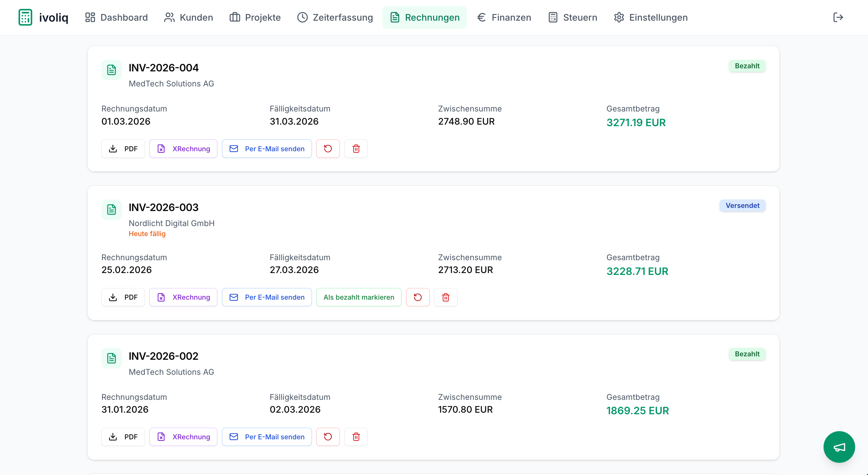Delete invoice INV-2026-004 with the trash icon
Viewport: 868px width, 475px height.
click(356, 148)
